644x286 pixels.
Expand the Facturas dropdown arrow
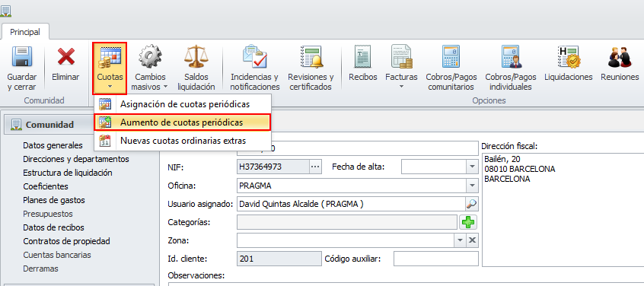(x=401, y=87)
